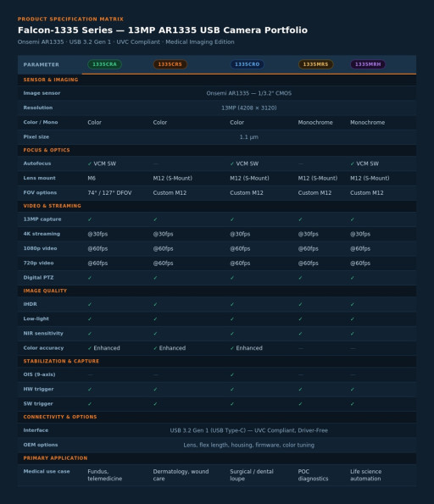The image size is (434, 504).
Task: Click the NIR sensitivity checkmark for 1335CRO
Action: (x=232, y=334)
